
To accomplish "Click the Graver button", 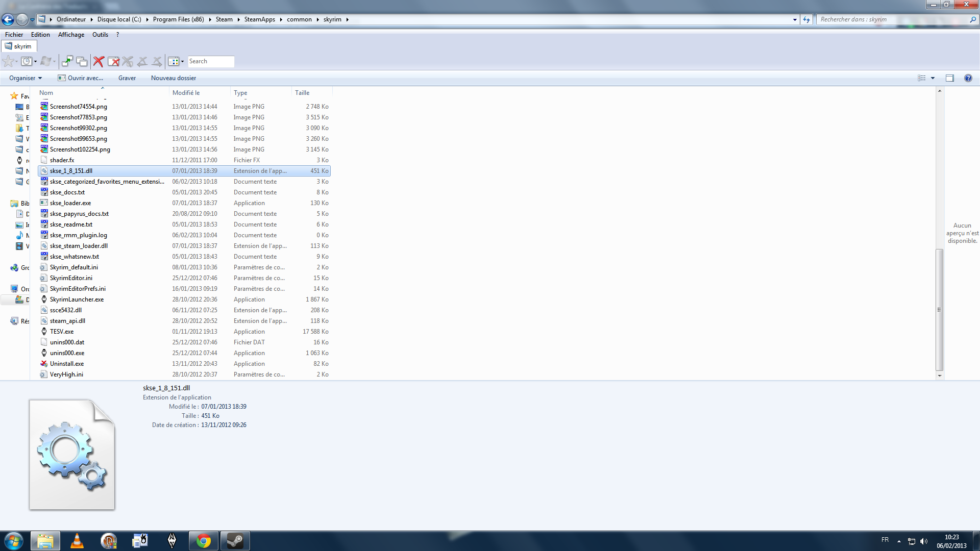I will point(127,78).
